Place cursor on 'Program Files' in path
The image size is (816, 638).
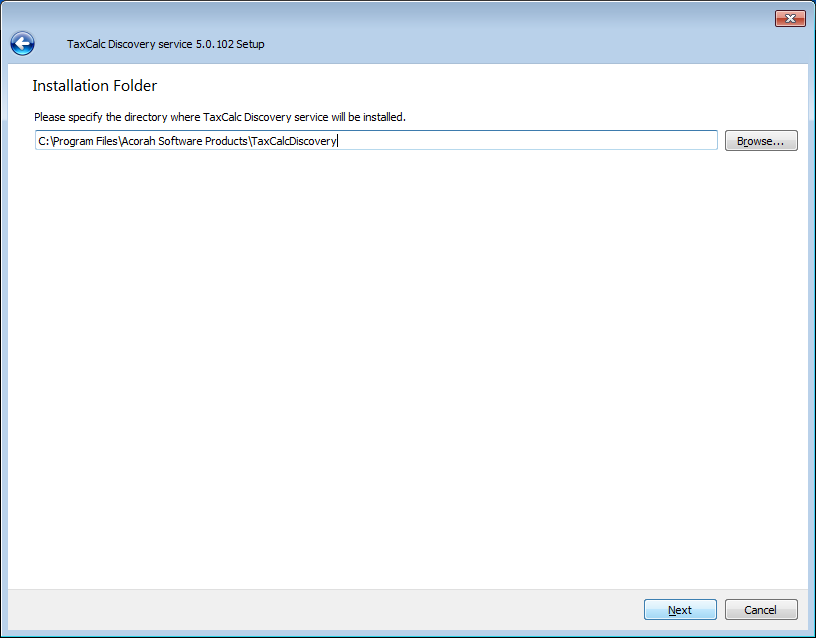pos(86,141)
